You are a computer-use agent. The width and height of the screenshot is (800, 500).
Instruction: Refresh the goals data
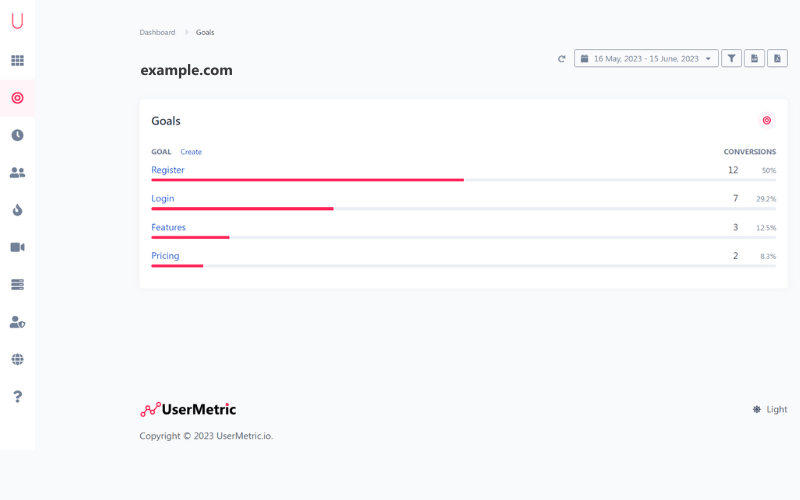[x=562, y=59]
